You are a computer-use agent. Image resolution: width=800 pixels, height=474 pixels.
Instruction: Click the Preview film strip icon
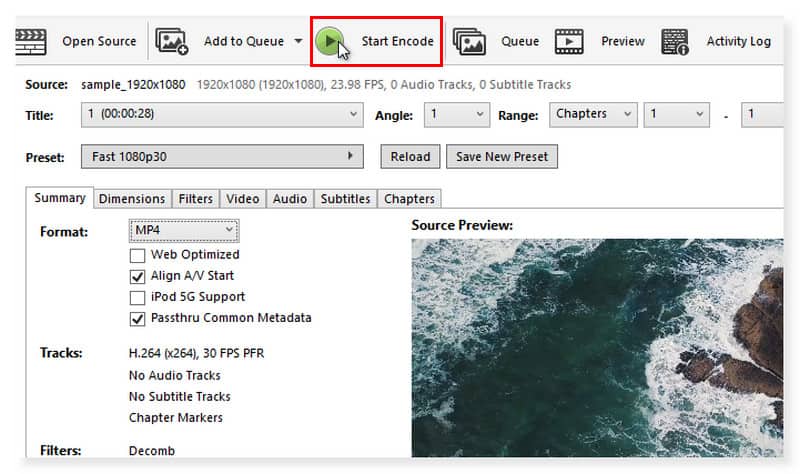coord(570,42)
